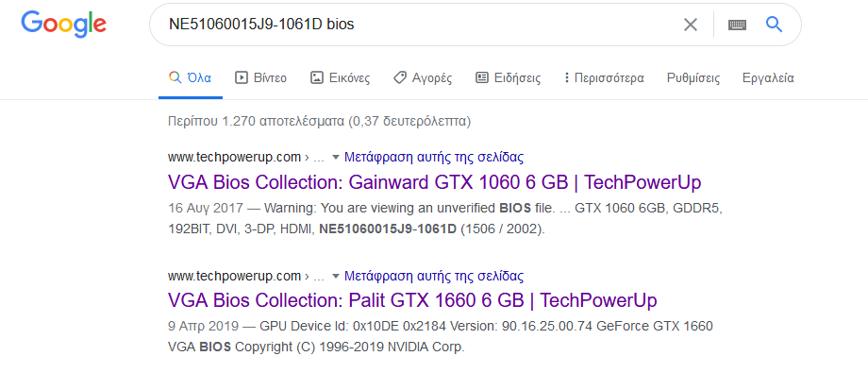This screenshot has height=373, width=868.
Task: Translate the Gainward result page
Action: coord(434,158)
